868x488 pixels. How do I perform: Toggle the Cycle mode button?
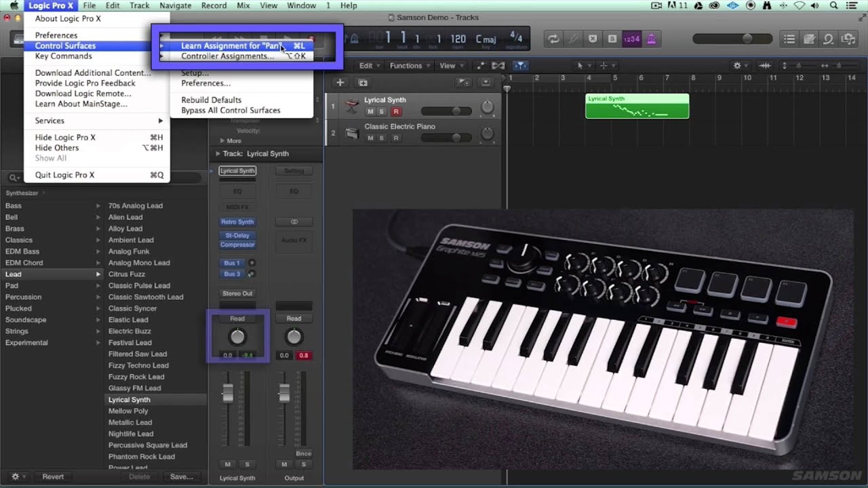point(554,39)
